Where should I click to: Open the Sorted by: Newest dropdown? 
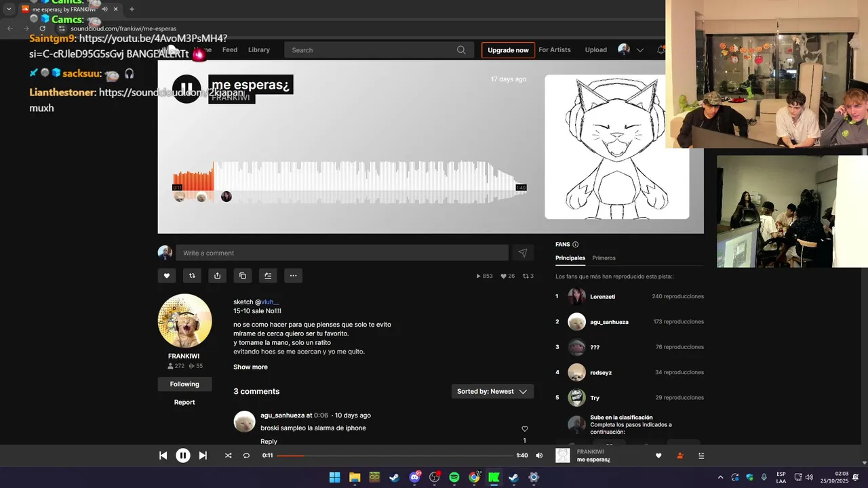coord(492,391)
